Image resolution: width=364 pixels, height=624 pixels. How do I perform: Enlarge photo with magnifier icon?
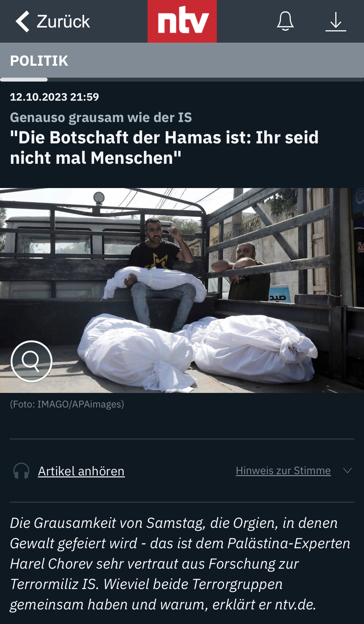tap(31, 361)
